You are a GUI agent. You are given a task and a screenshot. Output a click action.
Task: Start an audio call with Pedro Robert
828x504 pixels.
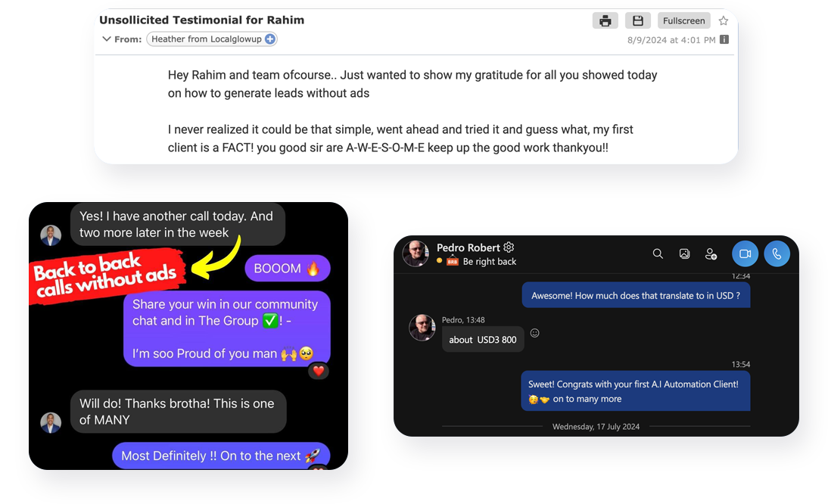777,254
